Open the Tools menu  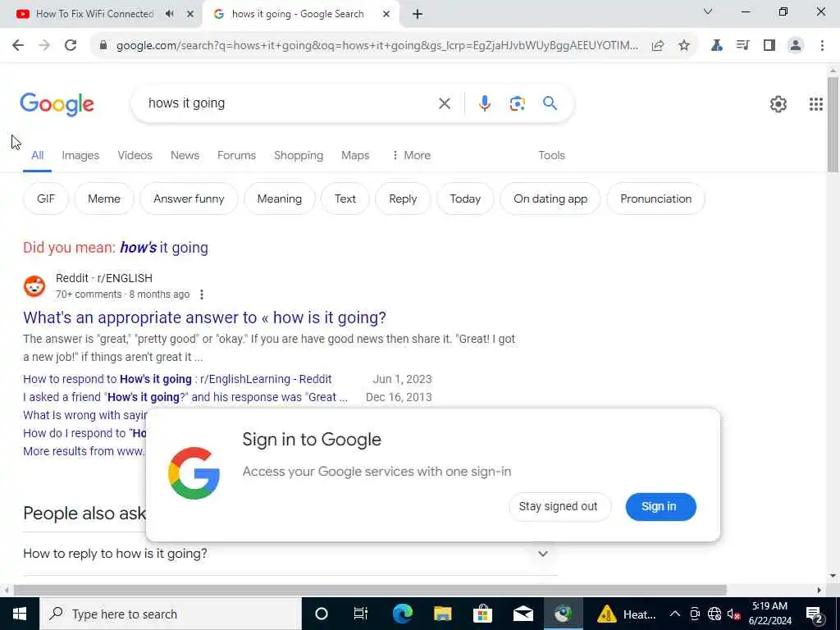pyautogui.click(x=551, y=155)
